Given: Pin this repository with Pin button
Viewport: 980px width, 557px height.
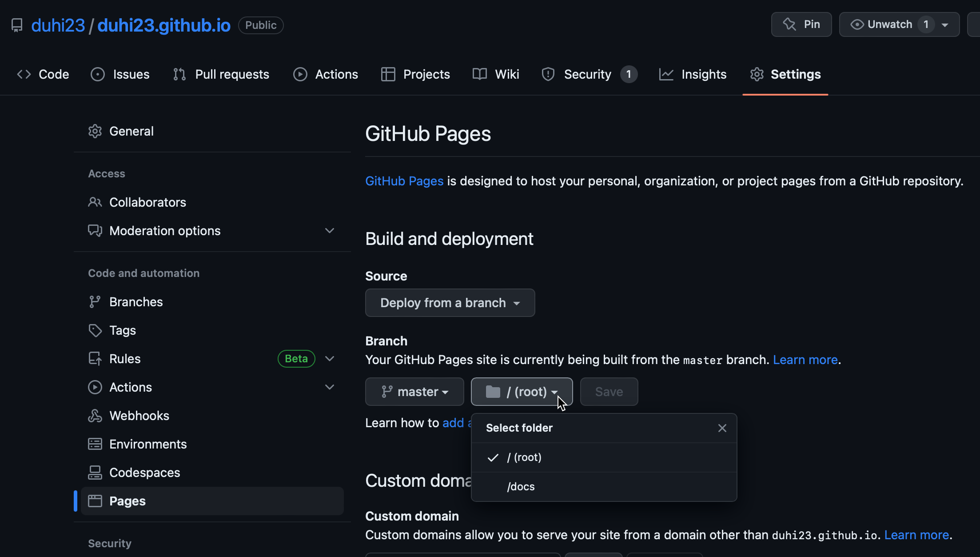Looking at the screenshot, I should click(801, 24).
